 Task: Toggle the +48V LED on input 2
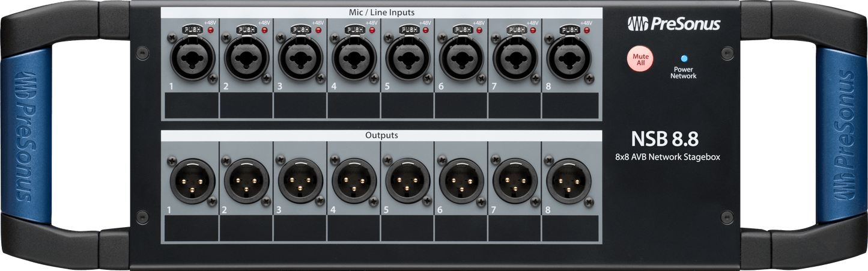click(264, 29)
